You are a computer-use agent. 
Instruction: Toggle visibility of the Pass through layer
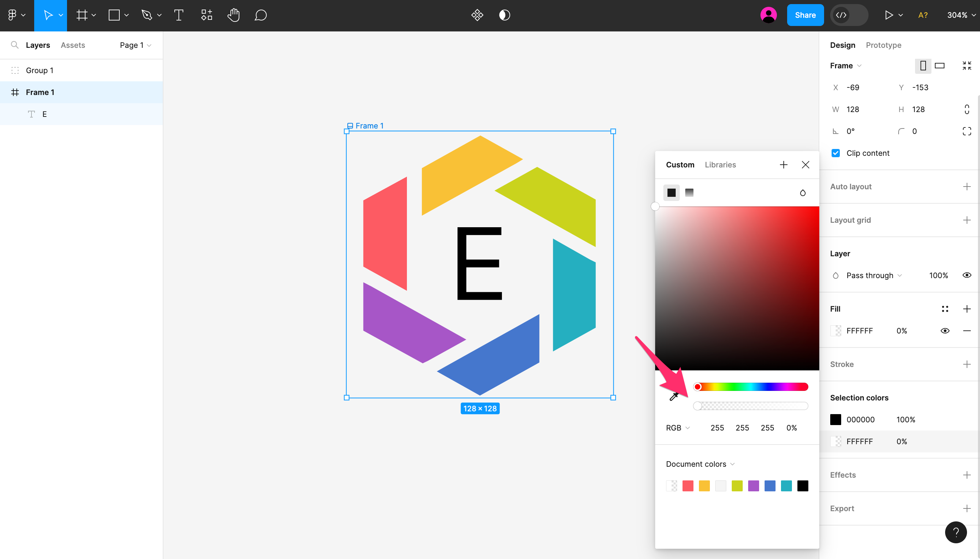pos(967,275)
